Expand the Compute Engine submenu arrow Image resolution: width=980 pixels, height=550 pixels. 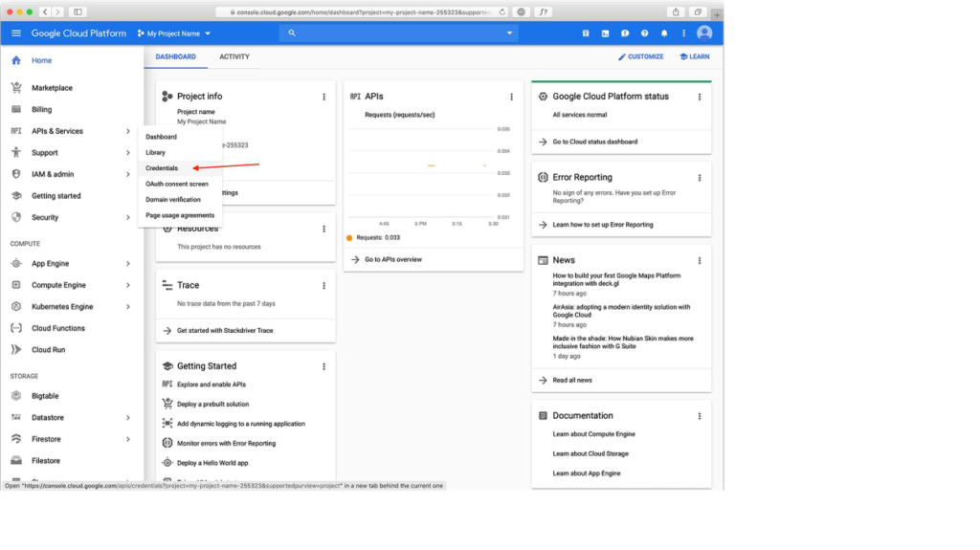(128, 285)
